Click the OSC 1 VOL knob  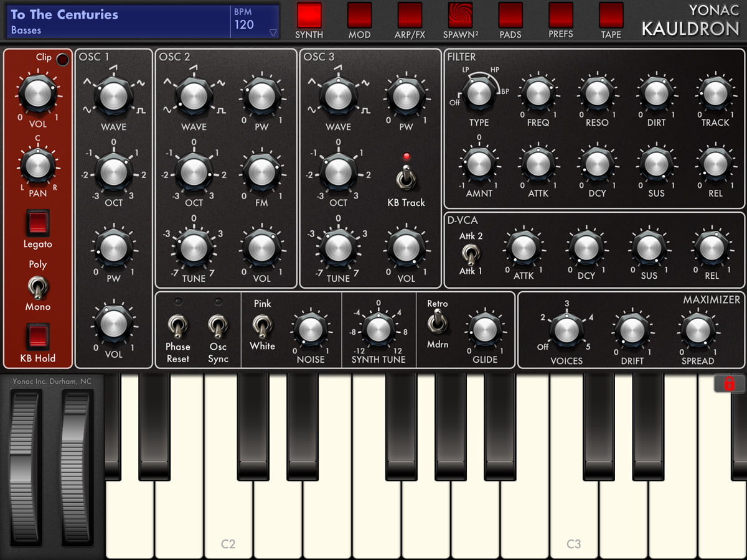[x=113, y=324]
